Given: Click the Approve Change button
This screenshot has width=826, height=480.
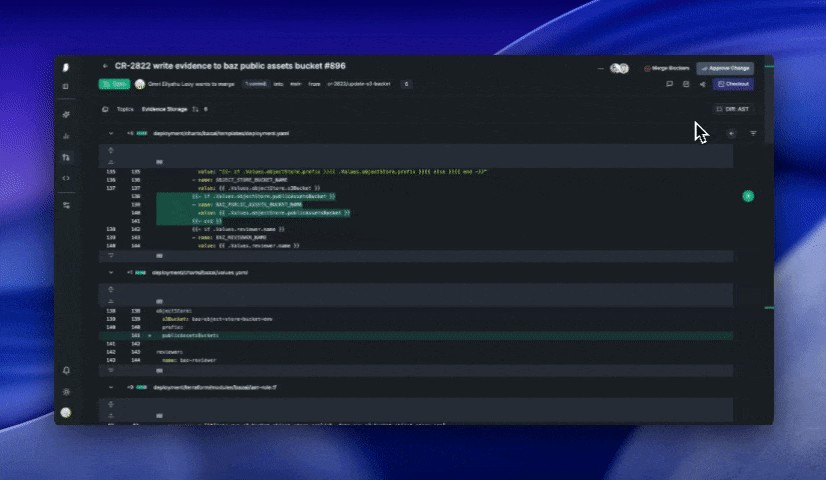Looking at the screenshot, I should tap(725, 68).
